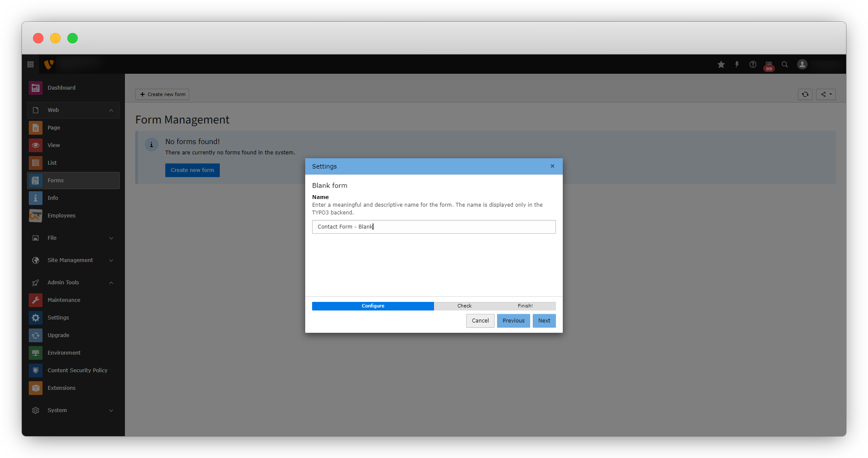This screenshot has height=458, width=868.
Task: Click the TYPO3 logo icon
Action: (x=49, y=64)
